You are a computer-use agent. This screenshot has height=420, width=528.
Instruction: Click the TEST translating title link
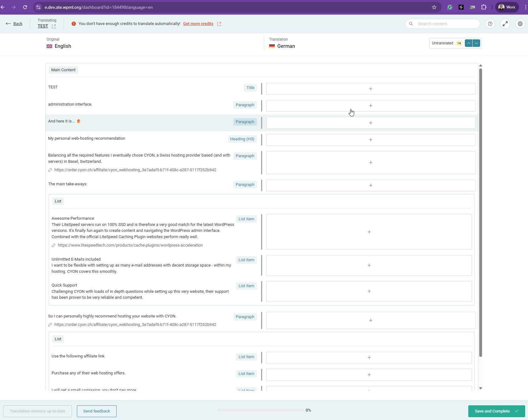43,26
